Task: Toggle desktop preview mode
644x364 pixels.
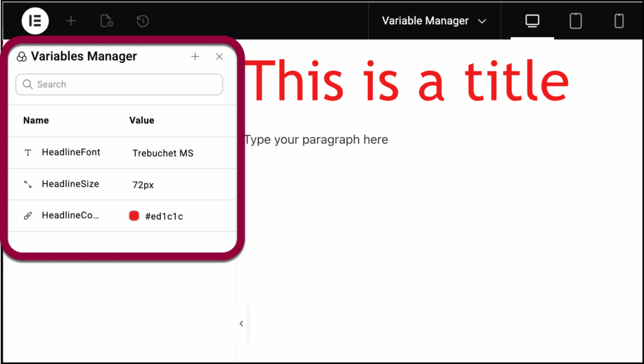Action: pos(531,21)
